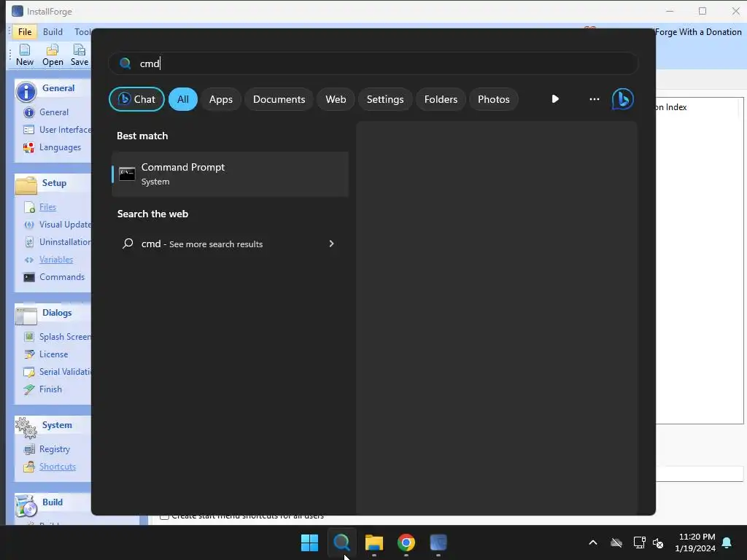The width and height of the screenshot is (747, 560).
Task: Open the Finish dialog settings
Action: [x=43, y=389]
